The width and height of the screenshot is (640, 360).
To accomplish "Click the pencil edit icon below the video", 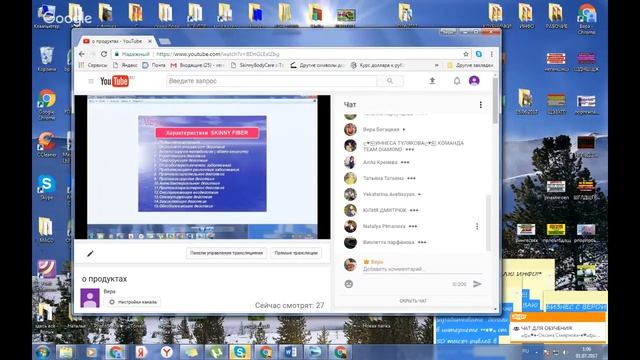I will pos(90,253).
